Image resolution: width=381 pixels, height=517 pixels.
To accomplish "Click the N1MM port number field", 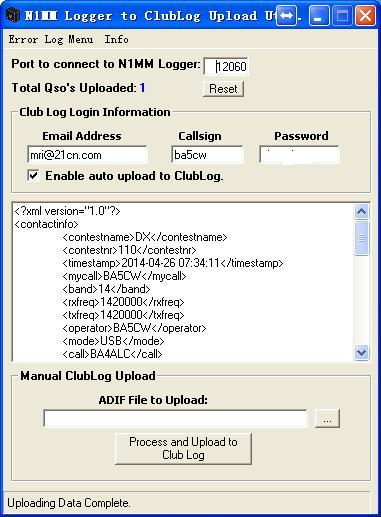I will tap(226, 66).
